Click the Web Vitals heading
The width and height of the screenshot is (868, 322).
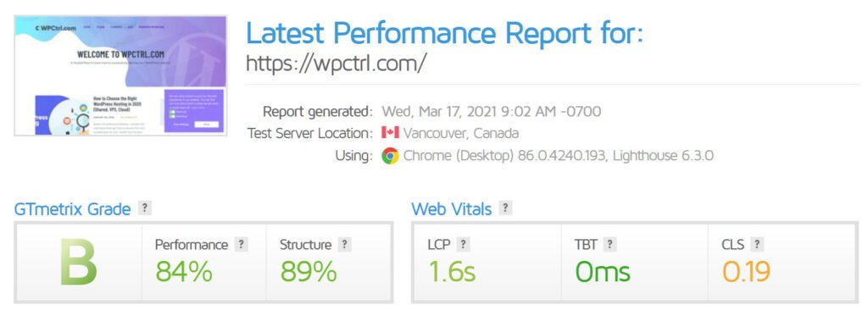[x=451, y=209]
